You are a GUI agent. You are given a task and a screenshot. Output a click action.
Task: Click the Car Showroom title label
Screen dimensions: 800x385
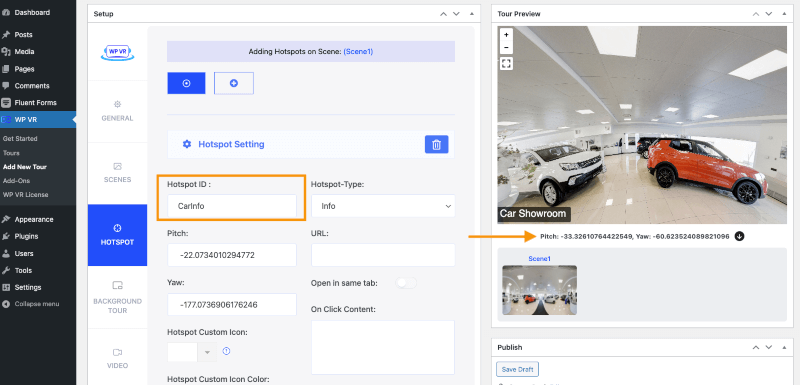[533, 214]
